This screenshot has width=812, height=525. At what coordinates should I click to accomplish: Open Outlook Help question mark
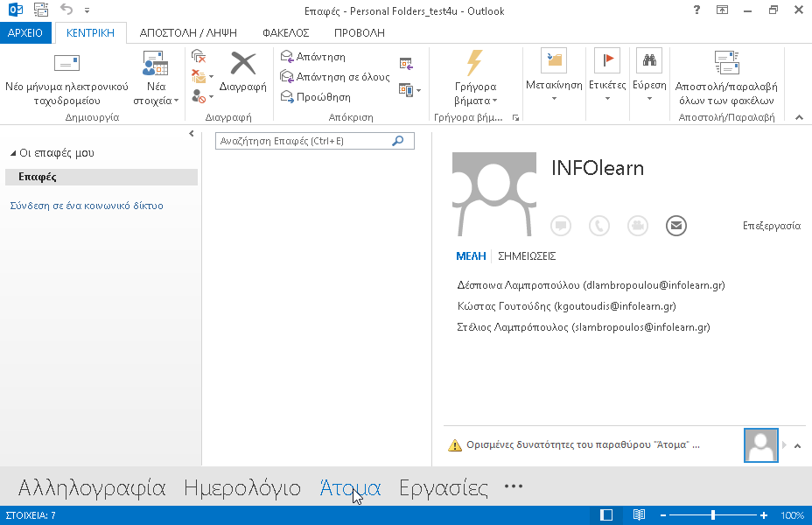coord(696,10)
